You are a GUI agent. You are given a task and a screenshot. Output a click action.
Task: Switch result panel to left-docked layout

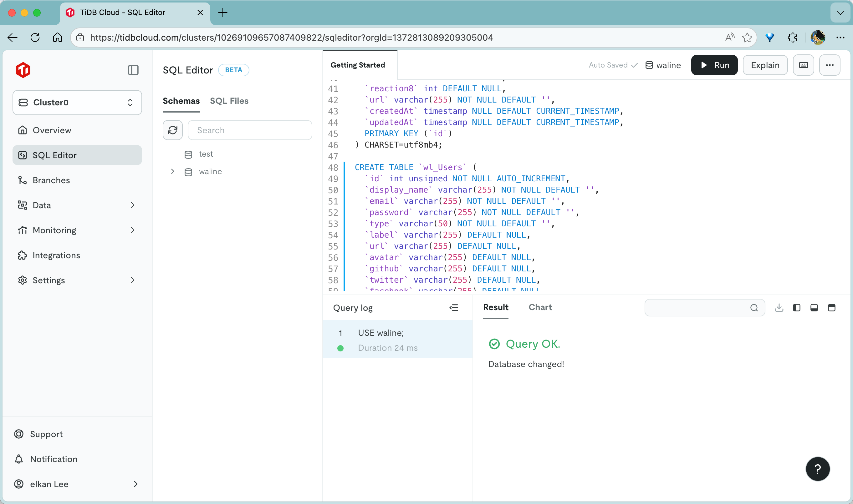(x=796, y=308)
